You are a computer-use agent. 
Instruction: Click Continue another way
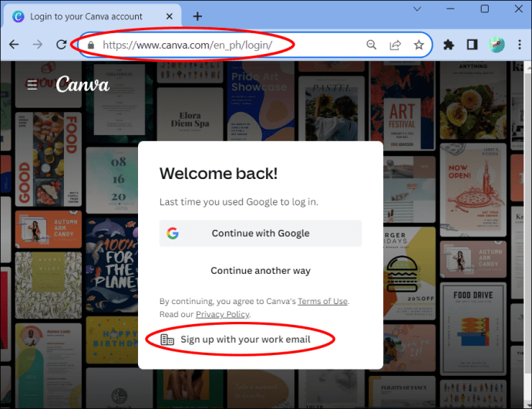tap(261, 270)
